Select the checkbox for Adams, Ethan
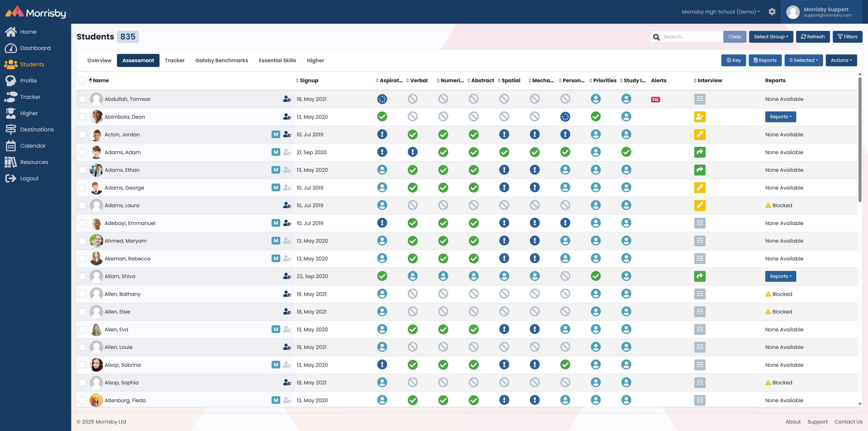The image size is (868, 431). pos(82,170)
